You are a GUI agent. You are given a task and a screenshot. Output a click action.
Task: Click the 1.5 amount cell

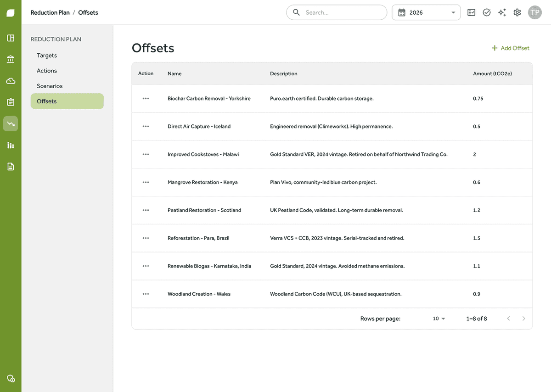tap(477, 238)
